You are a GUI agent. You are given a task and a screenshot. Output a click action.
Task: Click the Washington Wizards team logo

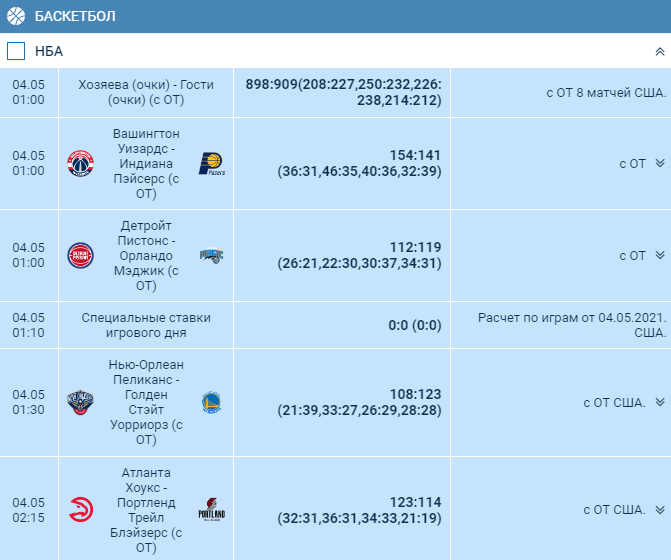coord(80,163)
